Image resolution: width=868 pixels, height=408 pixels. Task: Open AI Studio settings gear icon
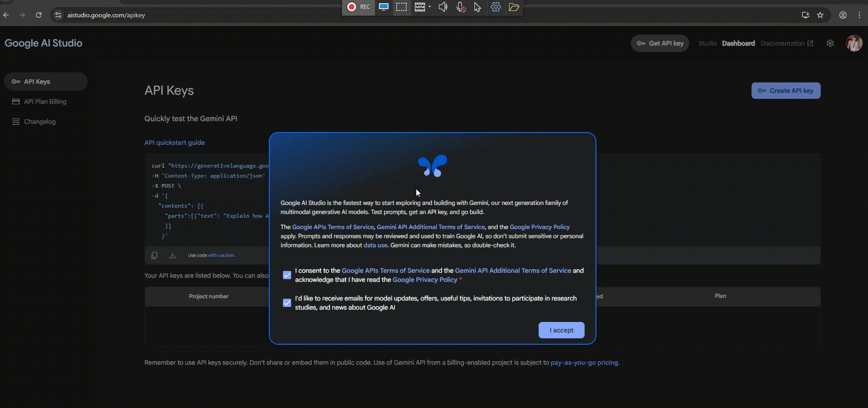830,43
